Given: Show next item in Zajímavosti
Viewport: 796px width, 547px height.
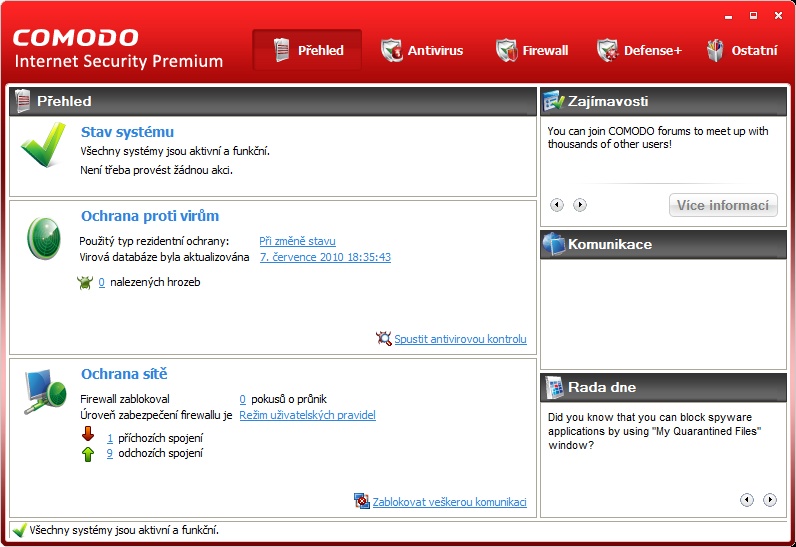Looking at the screenshot, I should coord(580,205).
